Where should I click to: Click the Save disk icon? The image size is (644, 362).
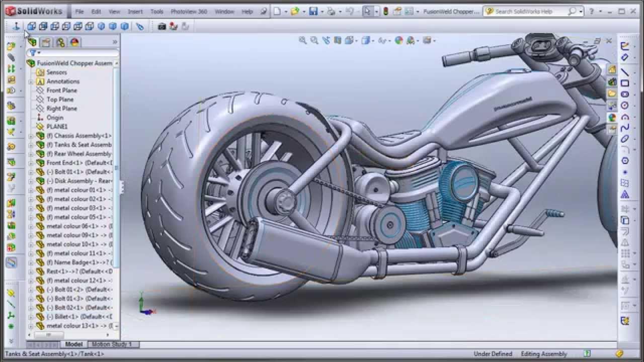click(313, 11)
